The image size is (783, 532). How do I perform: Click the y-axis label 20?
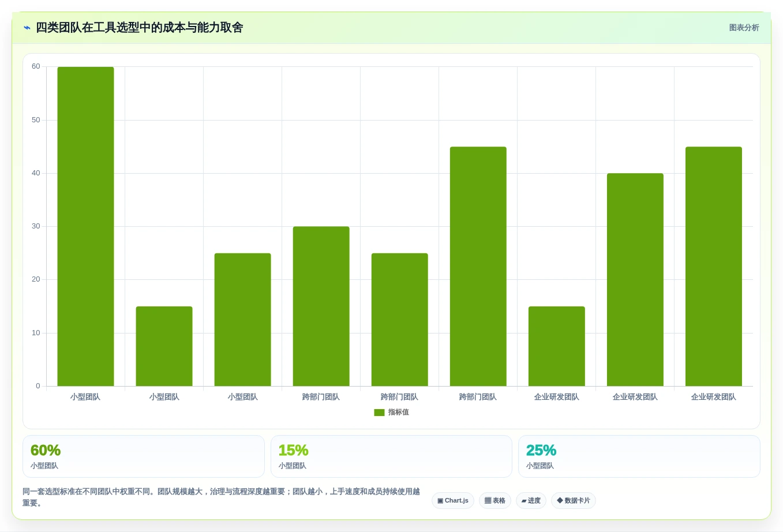coord(36,279)
